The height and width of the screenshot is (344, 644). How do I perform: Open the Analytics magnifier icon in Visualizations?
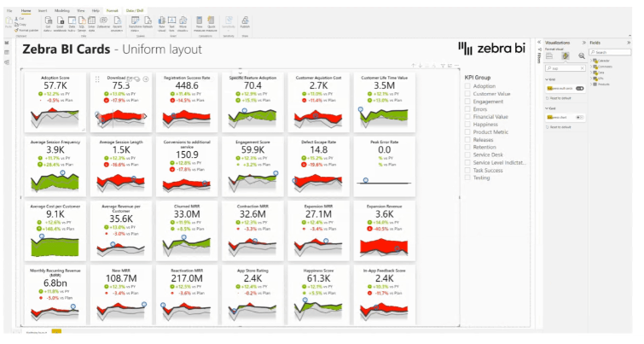pos(581,55)
